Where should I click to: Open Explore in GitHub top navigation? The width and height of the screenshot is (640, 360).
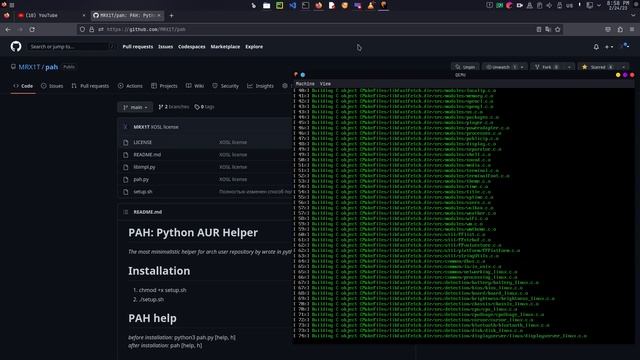click(254, 47)
